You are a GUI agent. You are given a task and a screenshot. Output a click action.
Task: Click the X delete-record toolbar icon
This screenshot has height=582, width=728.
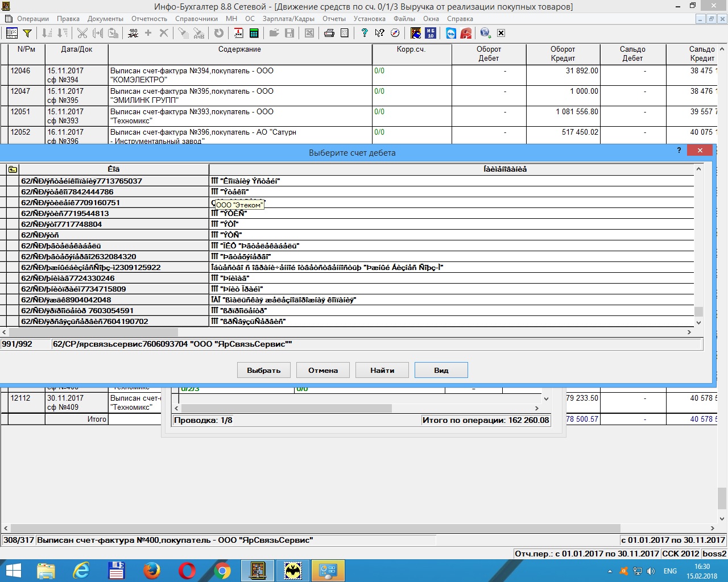point(164,33)
